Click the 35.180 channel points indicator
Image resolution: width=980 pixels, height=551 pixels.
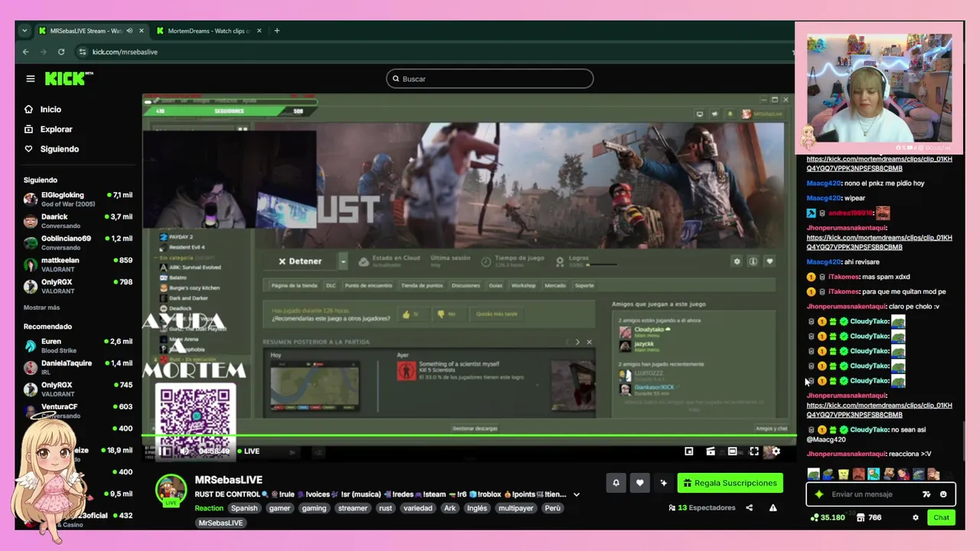(x=828, y=517)
